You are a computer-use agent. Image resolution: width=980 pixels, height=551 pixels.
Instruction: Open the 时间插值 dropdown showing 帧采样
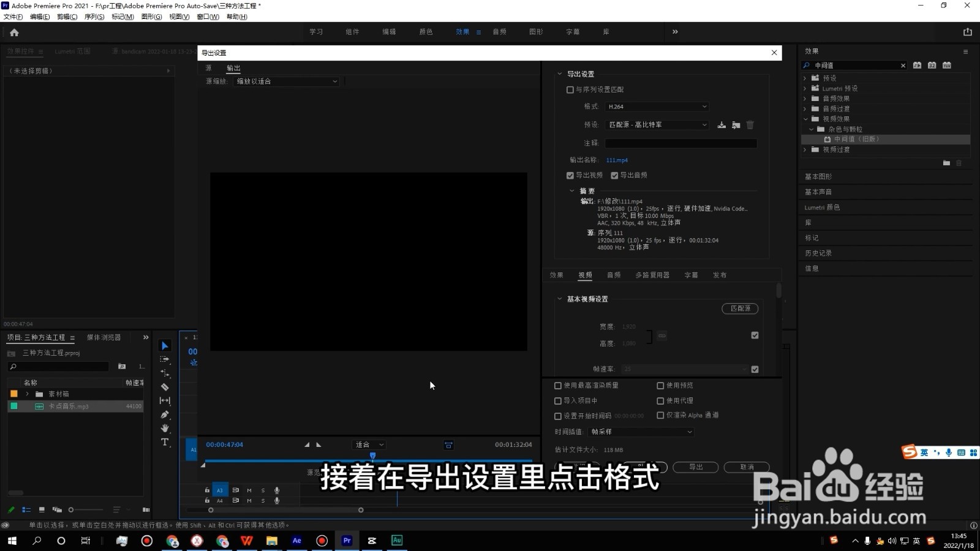click(x=640, y=432)
